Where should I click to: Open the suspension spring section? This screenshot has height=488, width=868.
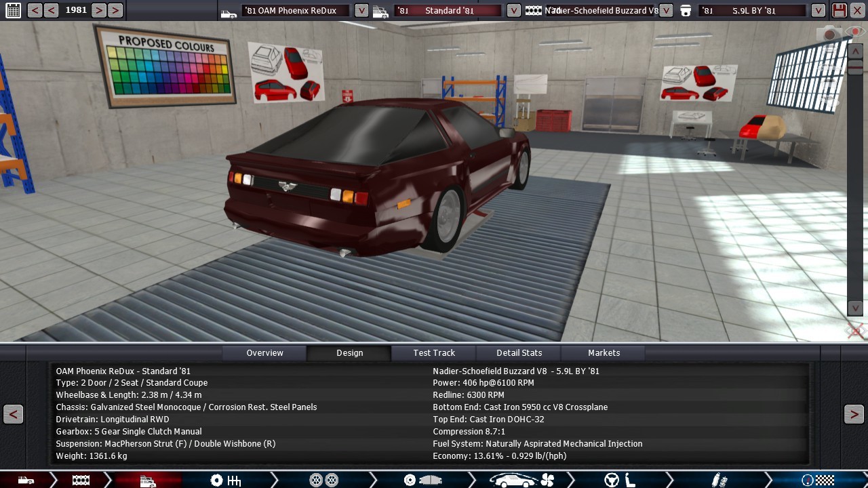(719, 481)
